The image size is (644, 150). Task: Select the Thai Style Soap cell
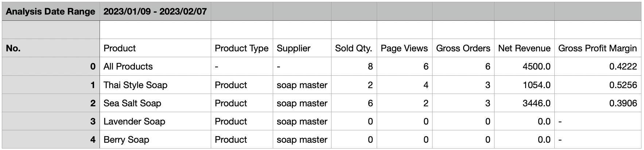pos(155,85)
